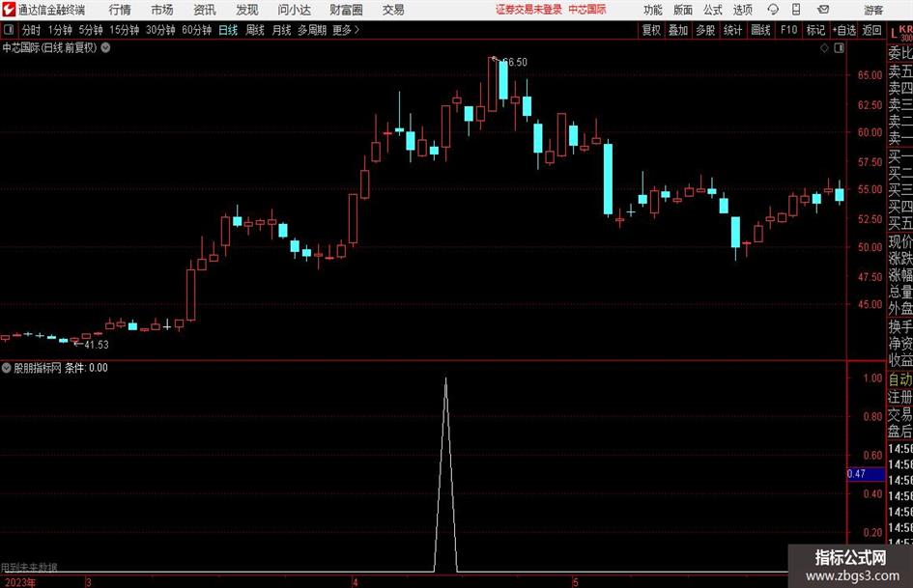913x588 pixels.
Task: Open the 选项 menu
Action: pos(742,10)
